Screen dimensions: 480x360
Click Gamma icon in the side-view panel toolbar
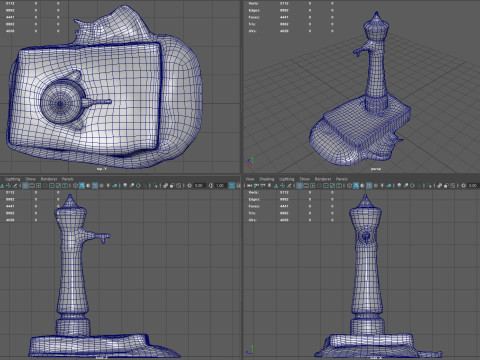[x=211, y=185]
